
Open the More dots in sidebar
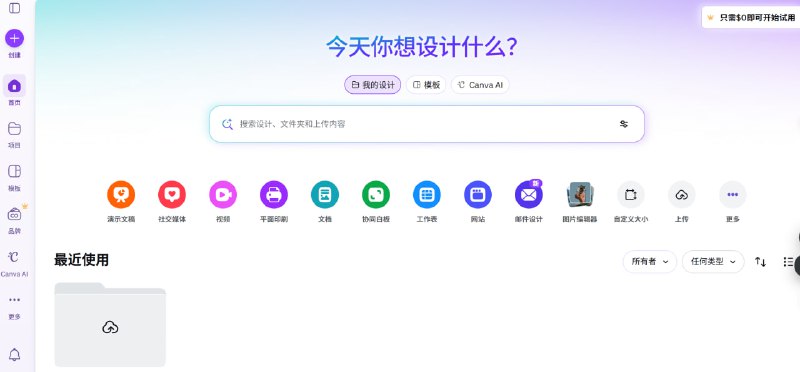pos(14,300)
